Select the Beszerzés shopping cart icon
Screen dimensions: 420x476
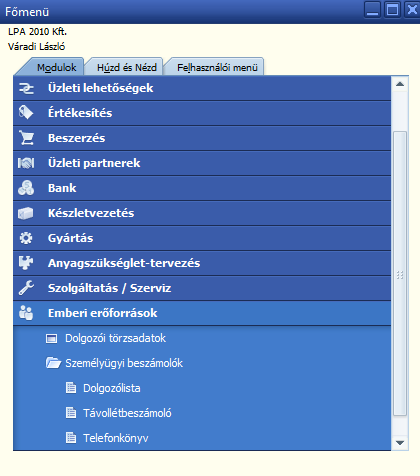tap(27, 138)
